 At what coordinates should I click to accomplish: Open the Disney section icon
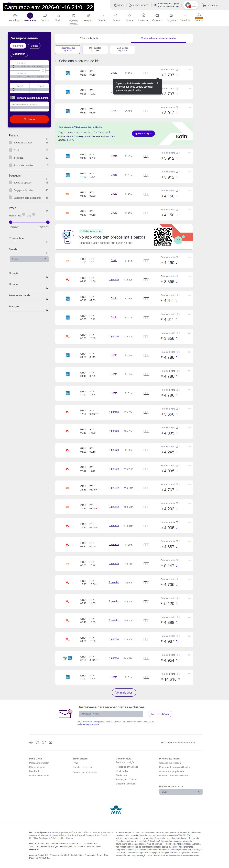tap(129, 16)
